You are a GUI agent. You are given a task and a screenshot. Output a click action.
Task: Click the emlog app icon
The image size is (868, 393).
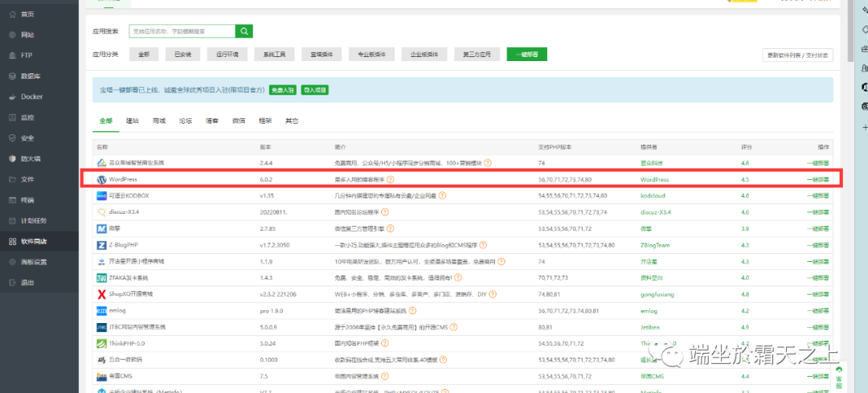pos(101,310)
